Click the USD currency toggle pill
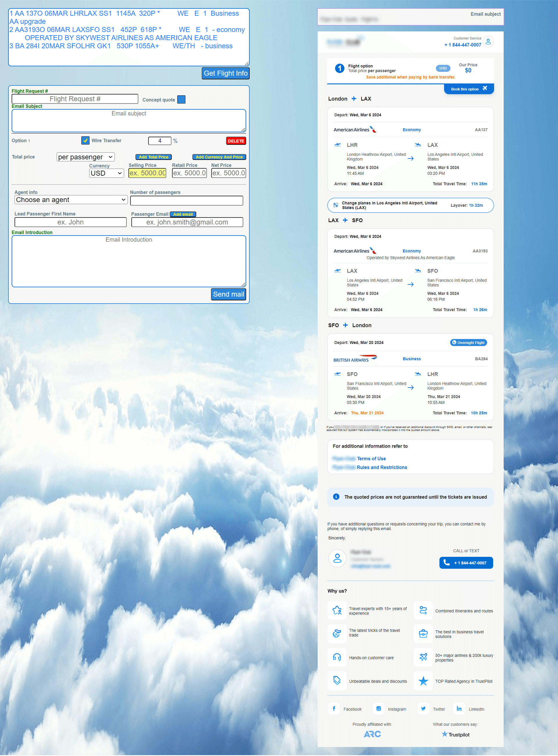Screen dimensions: 558x756 pyautogui.click(x=443, y=68)
